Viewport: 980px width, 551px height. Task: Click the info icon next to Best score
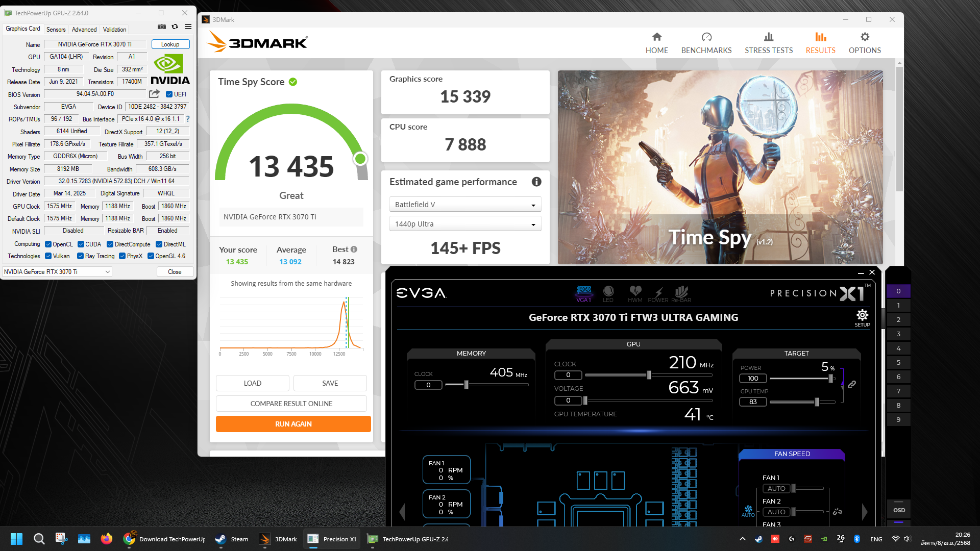coord(354,249)
